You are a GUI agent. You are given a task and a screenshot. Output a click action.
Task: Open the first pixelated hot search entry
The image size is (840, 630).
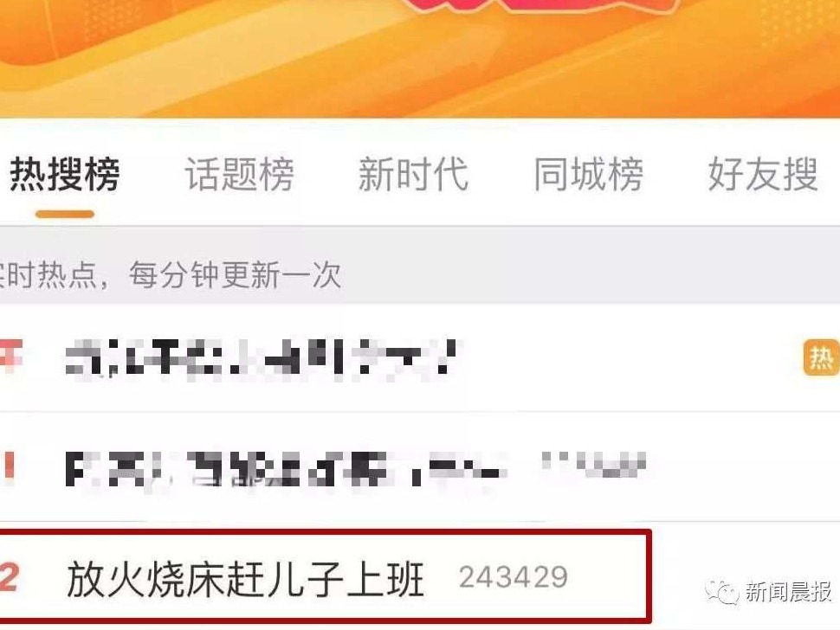pyautogui.click(x=263, y=357)
